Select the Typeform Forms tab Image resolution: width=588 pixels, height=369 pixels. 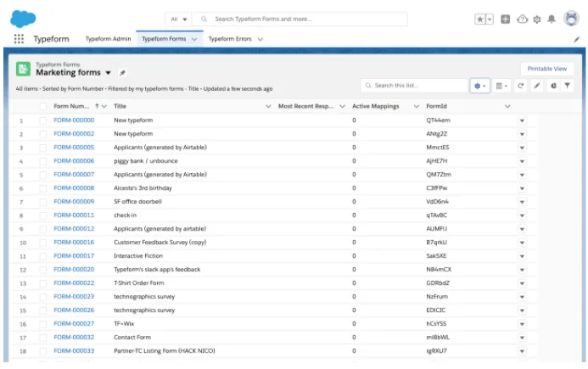tap(164, 39)
